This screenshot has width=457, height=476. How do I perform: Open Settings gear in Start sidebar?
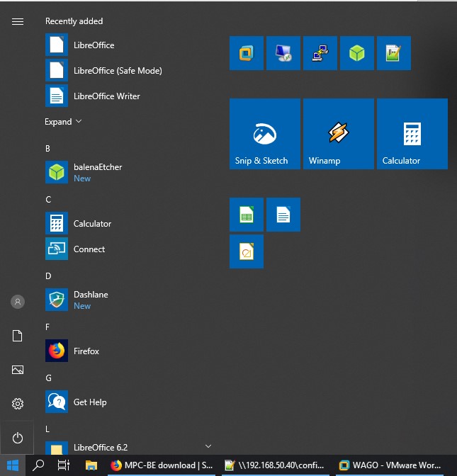(18, 404)
